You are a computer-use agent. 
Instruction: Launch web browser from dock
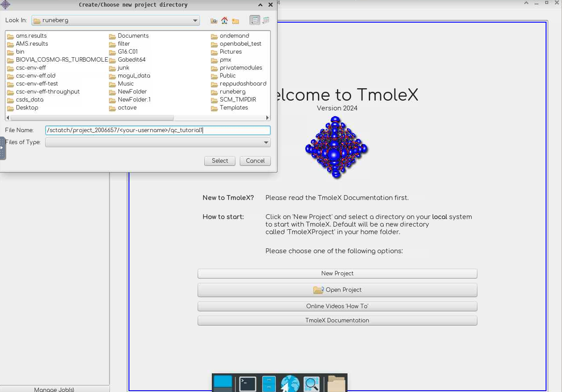[290, 384]
